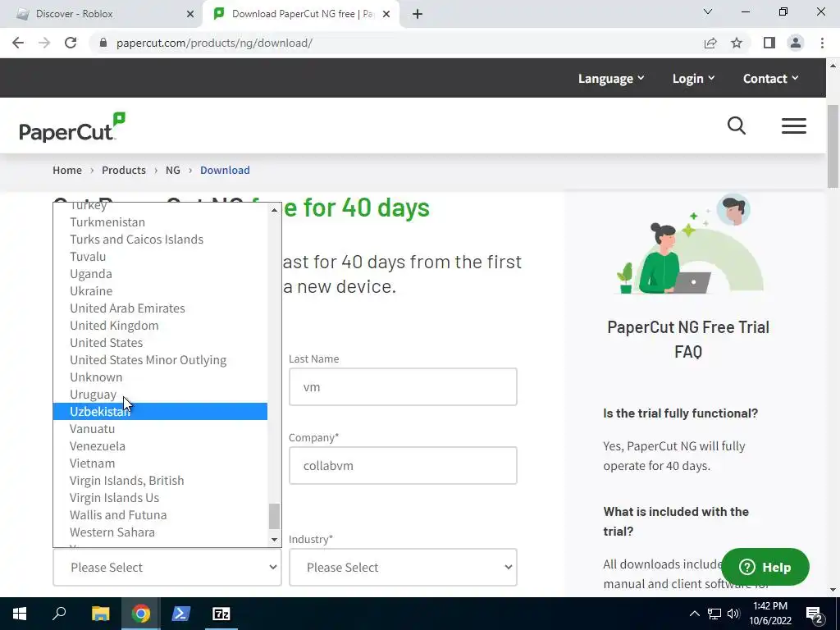Open a new browser tab
The image size is (840, 630).
[418, 14]
